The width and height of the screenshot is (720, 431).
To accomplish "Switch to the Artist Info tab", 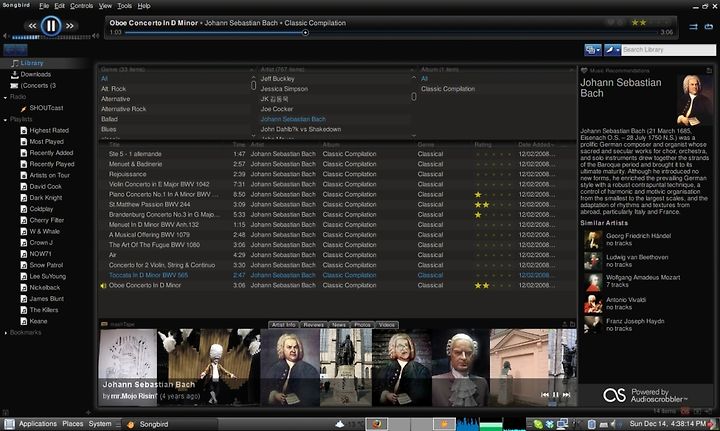I will point(284,325).
